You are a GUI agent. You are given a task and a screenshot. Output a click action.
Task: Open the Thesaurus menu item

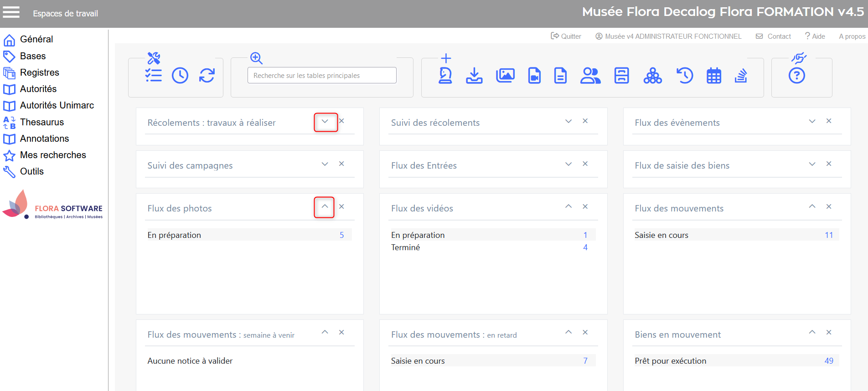pyautogui.click(x=41, y=122)
